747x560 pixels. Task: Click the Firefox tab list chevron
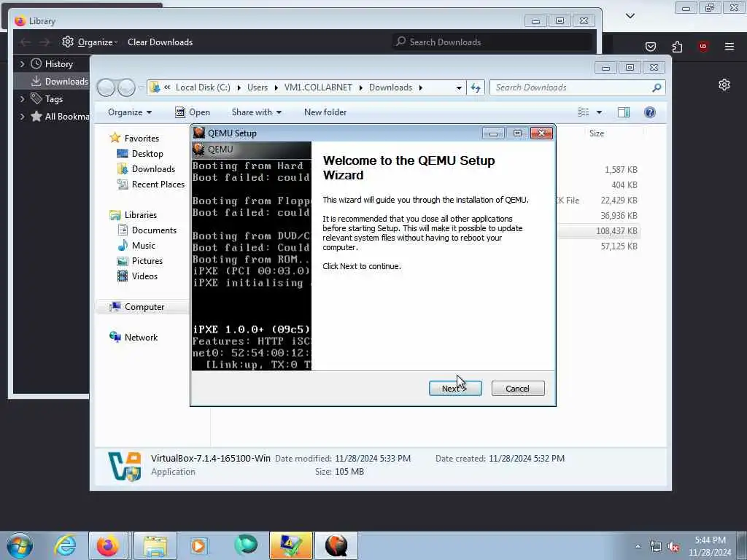[630, 16]
